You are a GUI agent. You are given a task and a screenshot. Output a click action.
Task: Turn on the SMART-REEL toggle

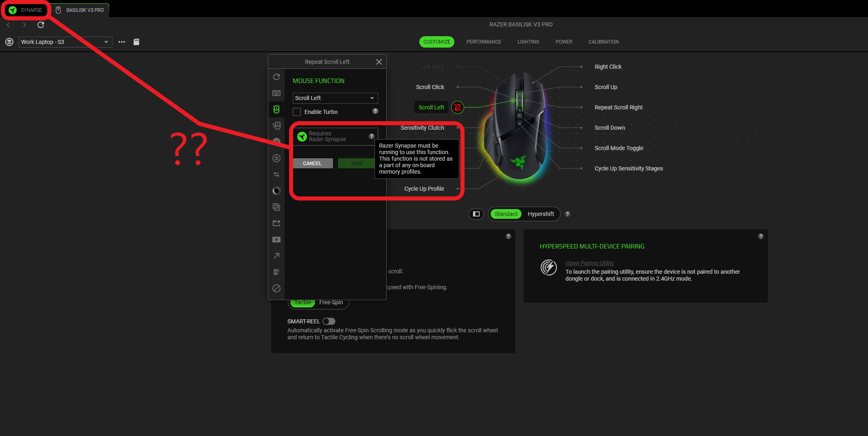[x=329, y=321]
